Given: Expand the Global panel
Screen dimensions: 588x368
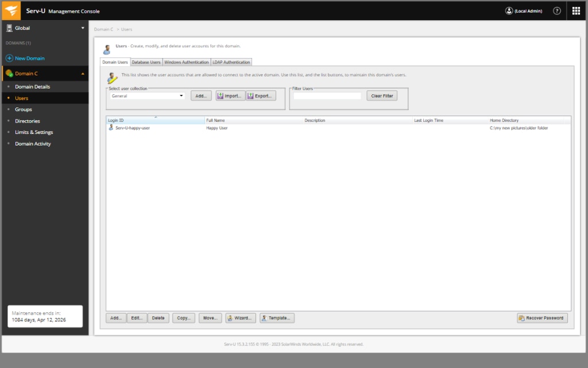Looking at the screenshot, I should point(82,28).
